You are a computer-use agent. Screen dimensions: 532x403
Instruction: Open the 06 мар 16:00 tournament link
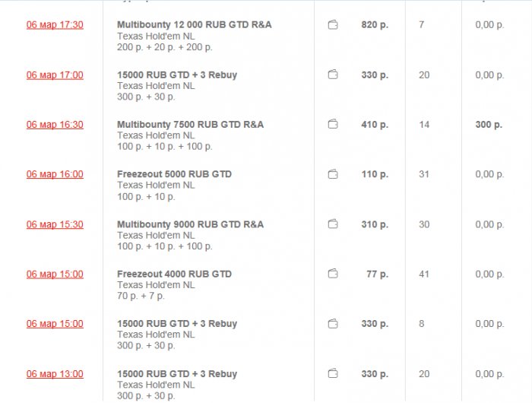[55, 174]
